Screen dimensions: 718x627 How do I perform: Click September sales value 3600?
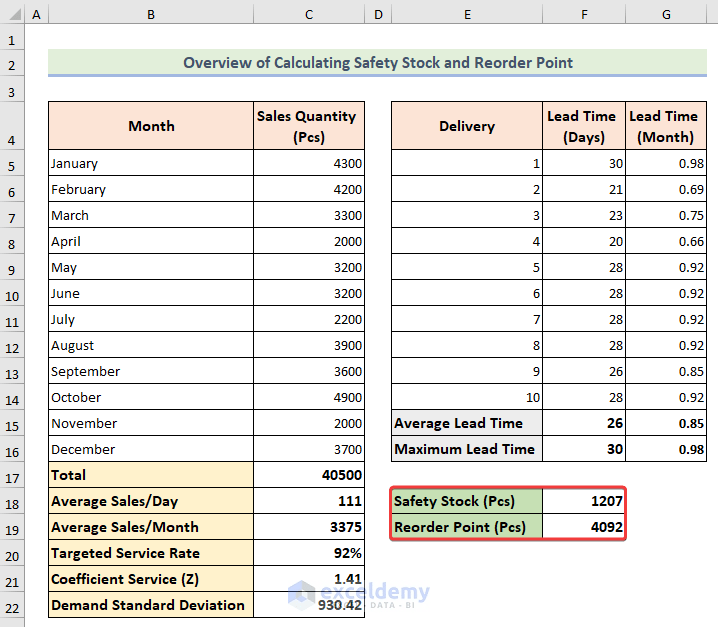pyautogui.click(x=309, y=371)
